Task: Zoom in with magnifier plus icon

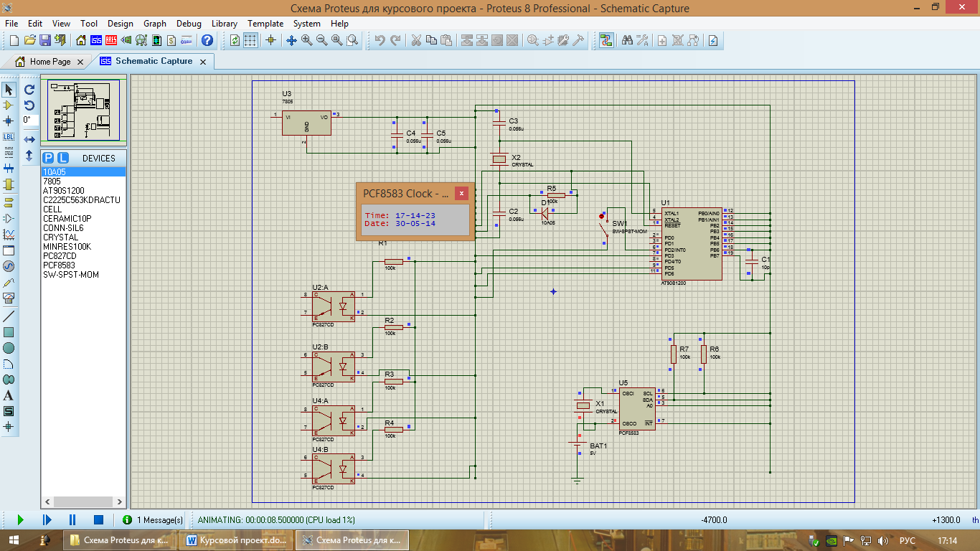Action: pyautogui.click(x=307, y=40)
